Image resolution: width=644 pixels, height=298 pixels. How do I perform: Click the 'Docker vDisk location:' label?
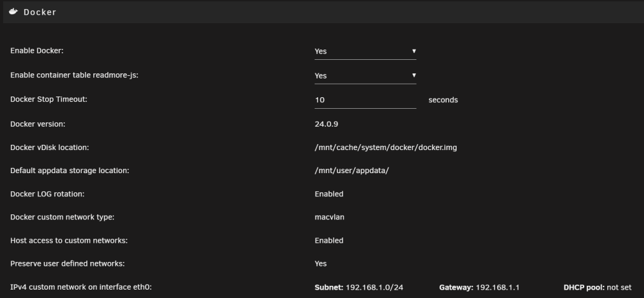50,147
